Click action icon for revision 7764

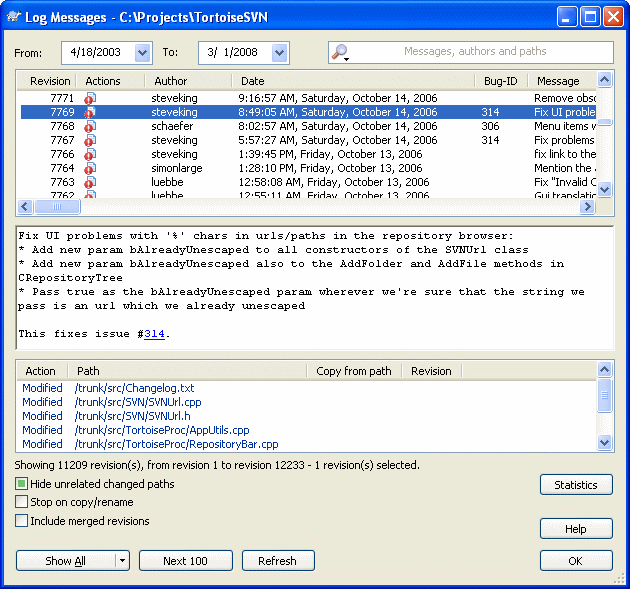tap(91, 169)
